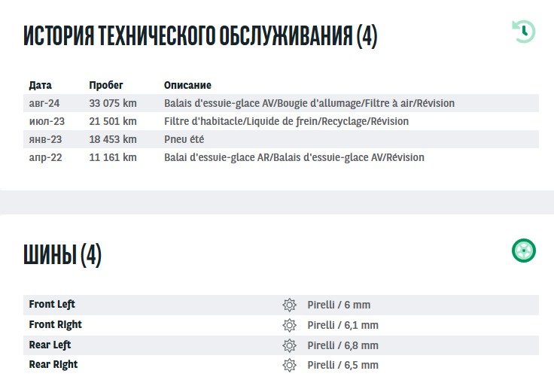
Task: Click the Описание column header
Action: point(187,85)
